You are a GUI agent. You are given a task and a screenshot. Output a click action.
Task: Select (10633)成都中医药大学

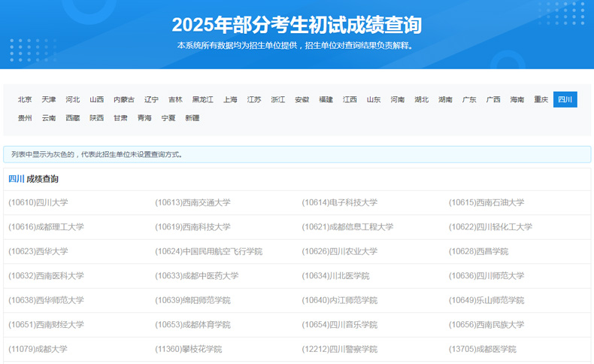[196, 276]
